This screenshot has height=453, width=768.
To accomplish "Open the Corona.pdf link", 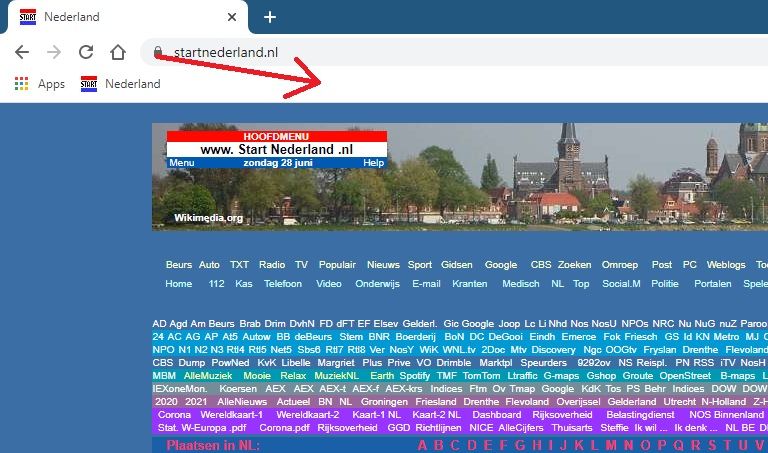I will coord(284,428).
